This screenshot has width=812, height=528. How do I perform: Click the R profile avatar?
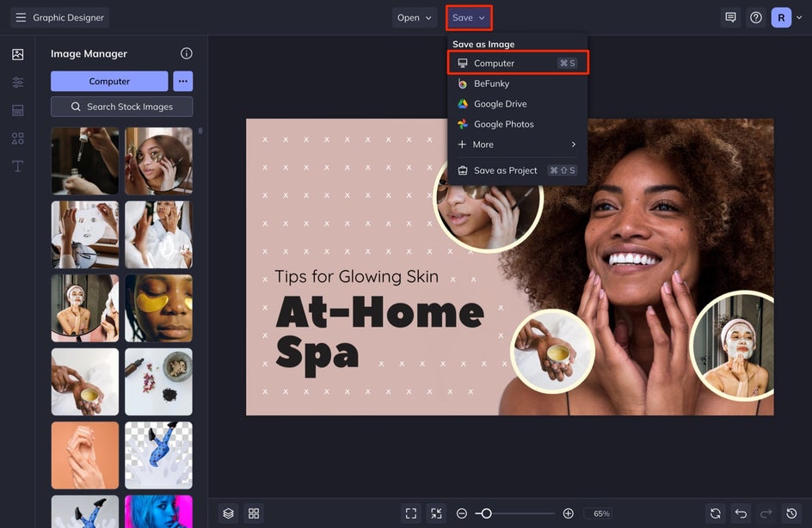click(x=781, y=17)
